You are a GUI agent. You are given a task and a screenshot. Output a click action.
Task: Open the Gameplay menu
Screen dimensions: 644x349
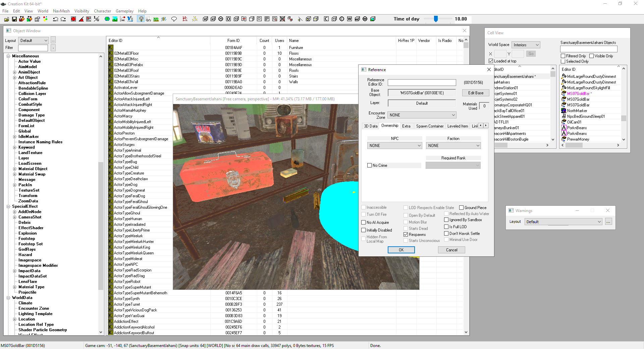tap(124, 11)
